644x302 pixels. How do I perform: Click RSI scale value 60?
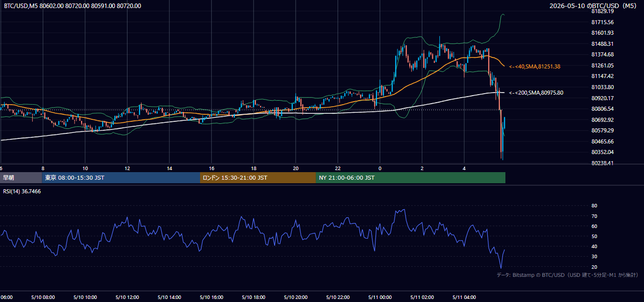click(x=594, y=226)
